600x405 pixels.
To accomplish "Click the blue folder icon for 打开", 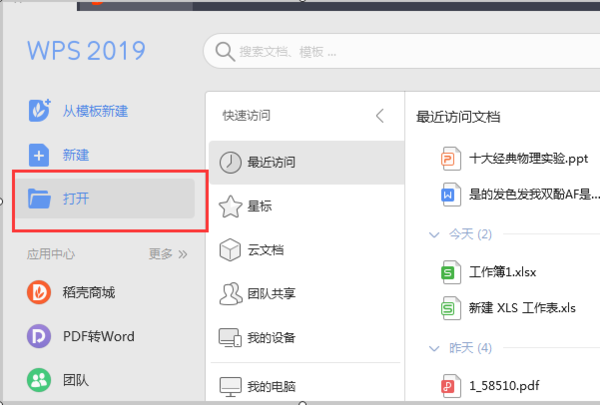I will 39,198.
